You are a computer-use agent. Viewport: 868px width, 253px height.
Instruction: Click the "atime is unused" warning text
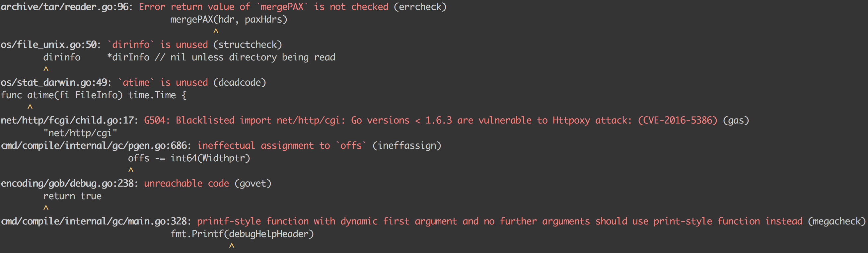coord(163,83)
